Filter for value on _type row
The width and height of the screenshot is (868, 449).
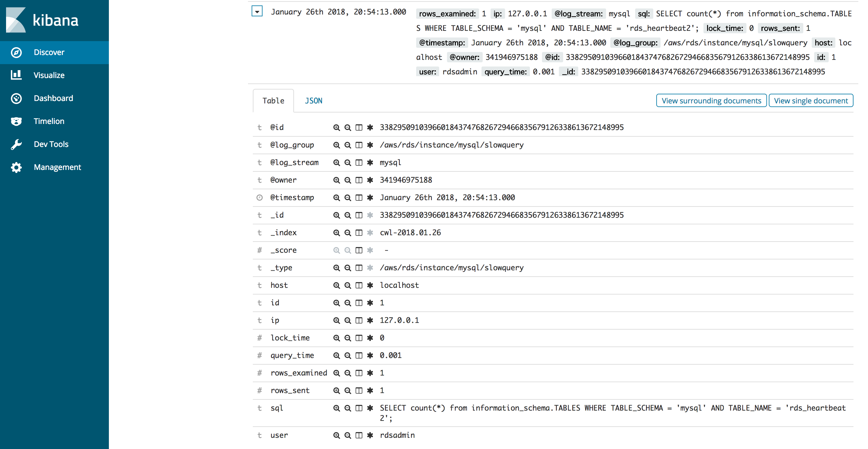click(x=336, y=268)
